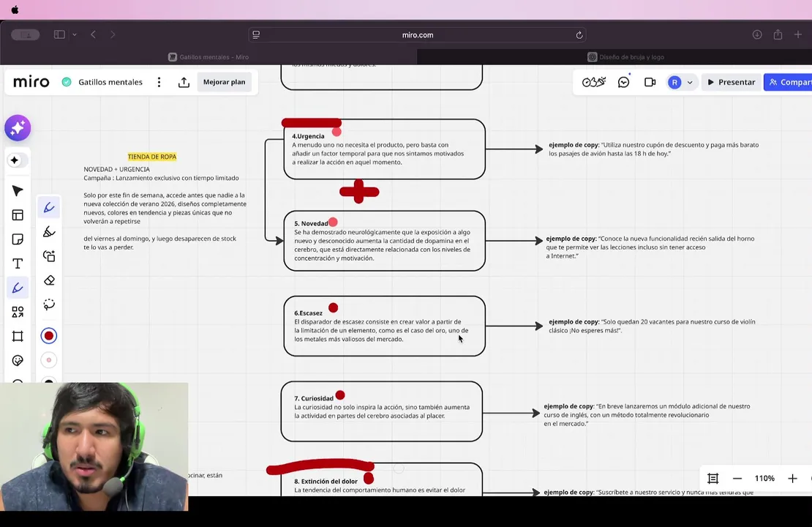Click the TIENDA DE ROPA highlighted heading
This screenshot has height=527, width=812.
pyautogui.click(x=152, y=157)
